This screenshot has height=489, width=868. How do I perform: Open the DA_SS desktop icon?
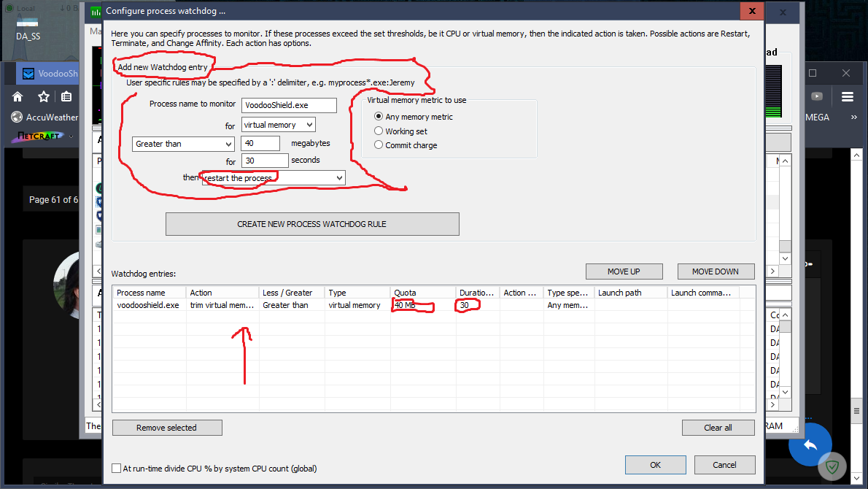pyautogui.click(x=28, y=29)
